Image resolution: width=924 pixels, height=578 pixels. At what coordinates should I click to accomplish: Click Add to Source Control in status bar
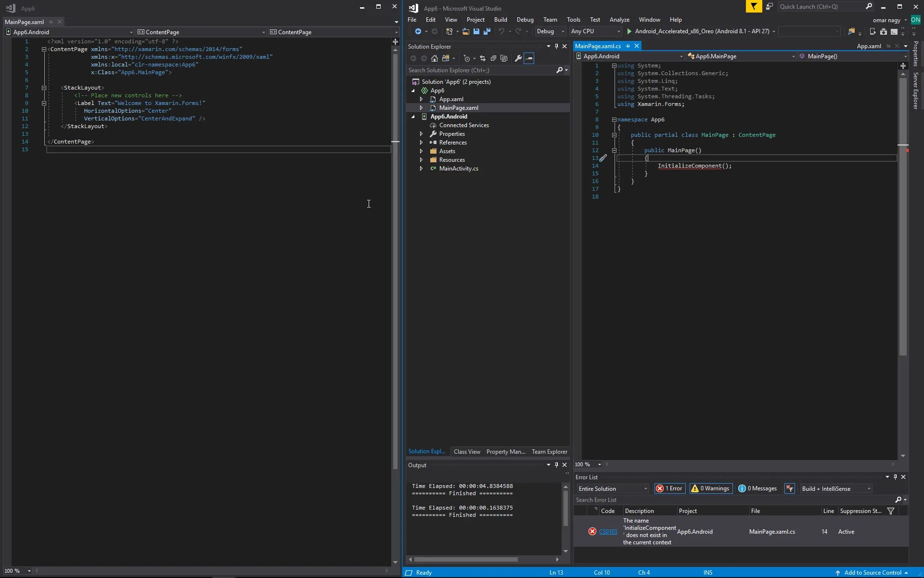872,573
